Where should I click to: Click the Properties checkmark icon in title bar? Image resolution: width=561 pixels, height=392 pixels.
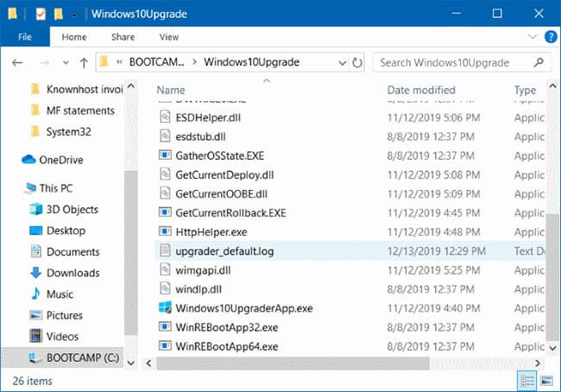coord(41,14)
